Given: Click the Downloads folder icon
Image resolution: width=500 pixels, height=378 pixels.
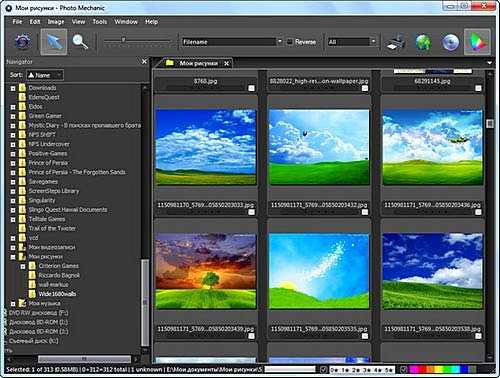Looking at the screenshot, I should (x=22, y=88).
